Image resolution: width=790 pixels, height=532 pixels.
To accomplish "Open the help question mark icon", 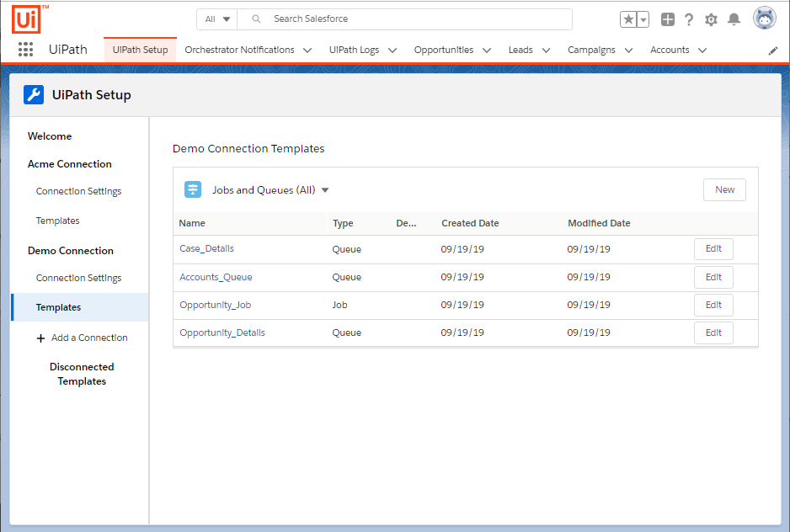I will pos(689,19).
